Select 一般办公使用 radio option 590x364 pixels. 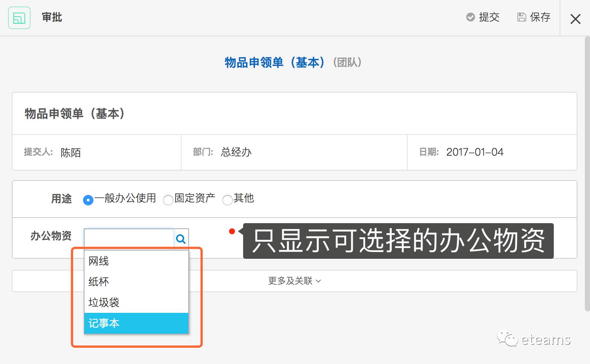(88, 200)
